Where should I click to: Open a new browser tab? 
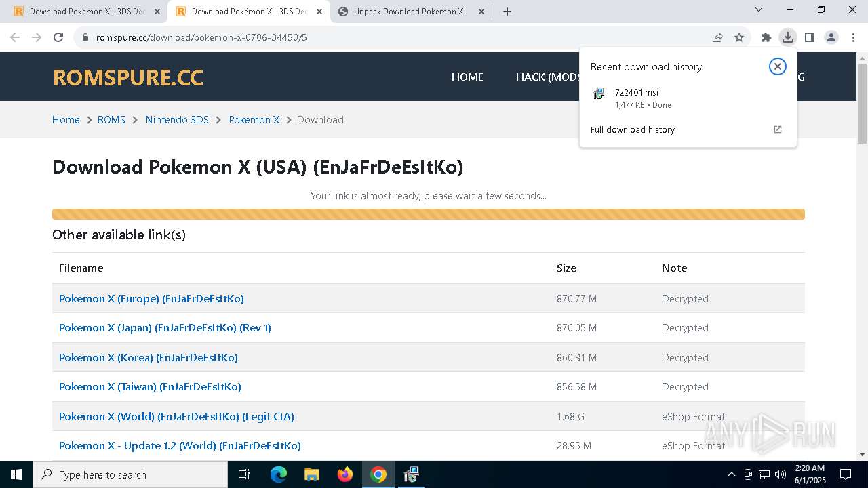[507, 11]
